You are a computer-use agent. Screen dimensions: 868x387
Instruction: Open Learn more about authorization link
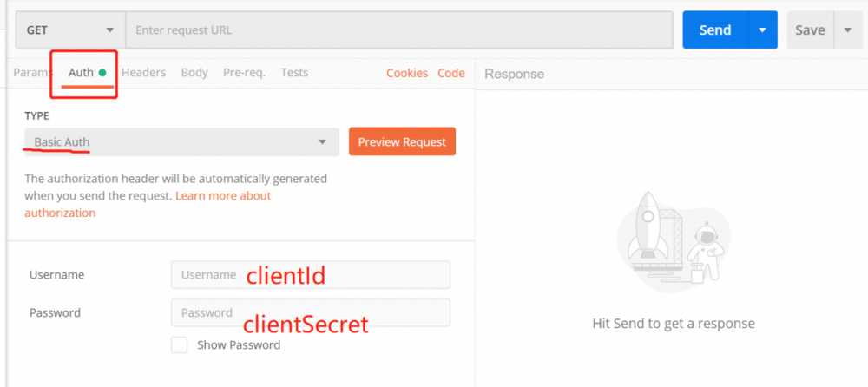tap(223, 196)
